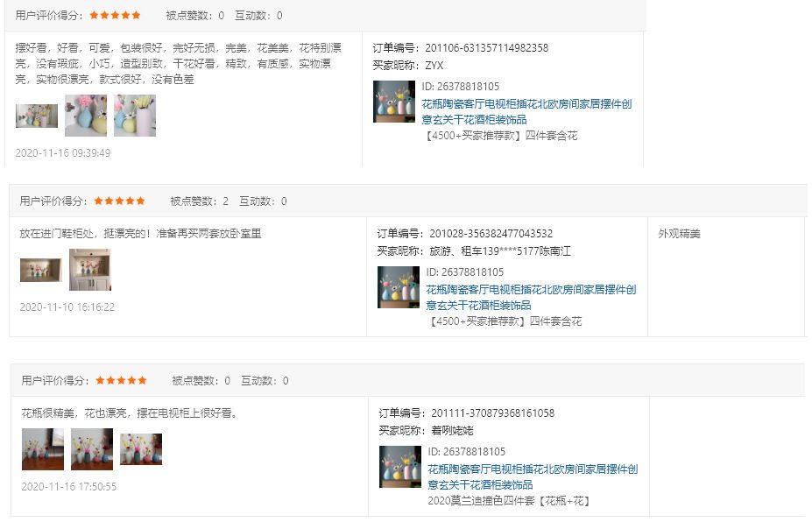Click product image in order 201111-370879368161058
This screenshot has height=529, width=812.
tap(400, 467)
